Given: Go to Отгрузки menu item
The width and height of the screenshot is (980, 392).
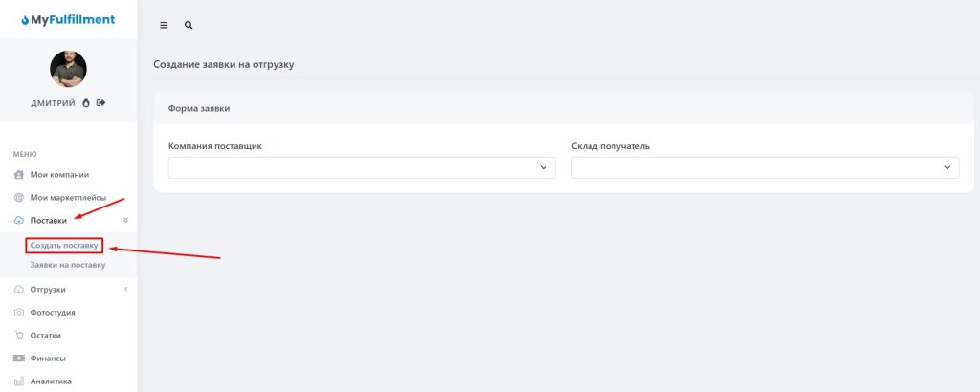Looking at the screenshot, I should [49, 290].
